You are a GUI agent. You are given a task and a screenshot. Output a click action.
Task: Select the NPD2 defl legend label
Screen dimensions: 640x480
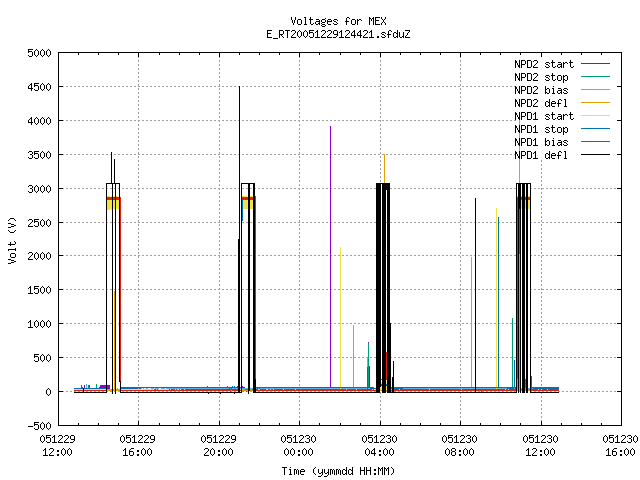pos(541,103)
